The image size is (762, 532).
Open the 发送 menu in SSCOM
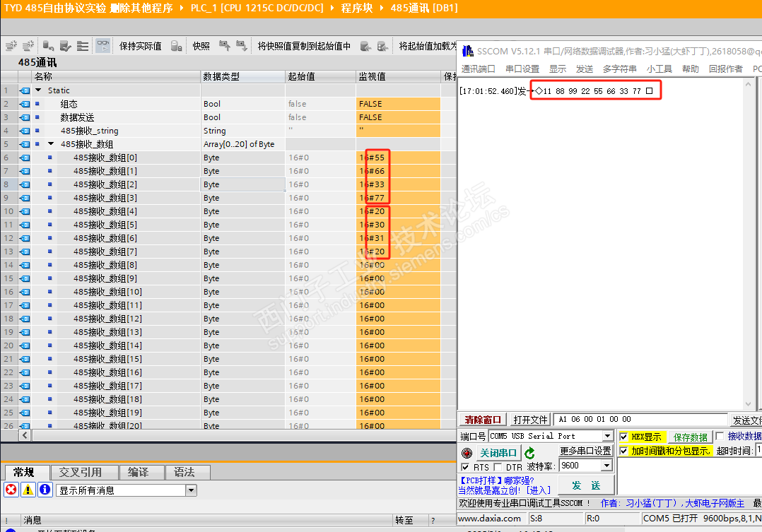pos(584,69)
